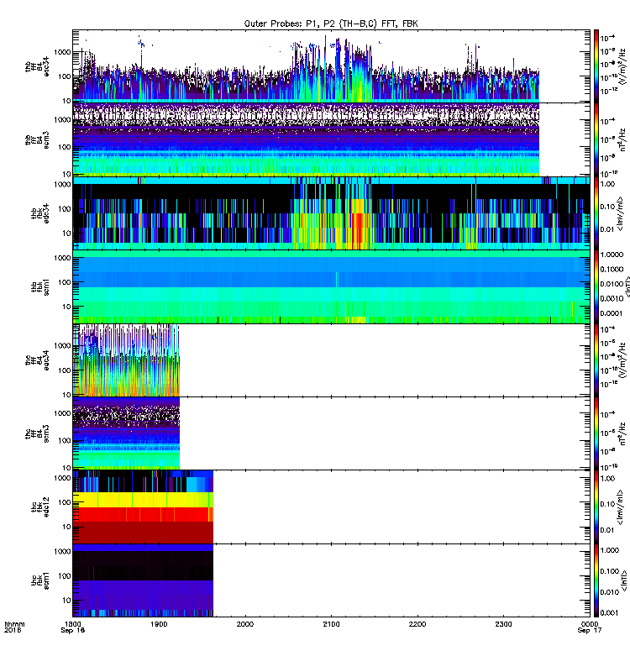Click the 'thb fbk scm1' panel label
The width and height of the screenshot is (630, 672).
click(x=39, y=286)
